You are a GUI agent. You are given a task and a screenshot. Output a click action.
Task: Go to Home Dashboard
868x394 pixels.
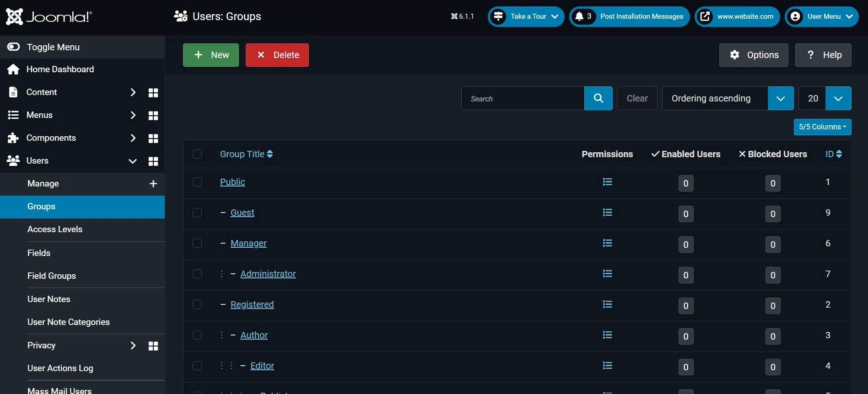pos(82,69)
